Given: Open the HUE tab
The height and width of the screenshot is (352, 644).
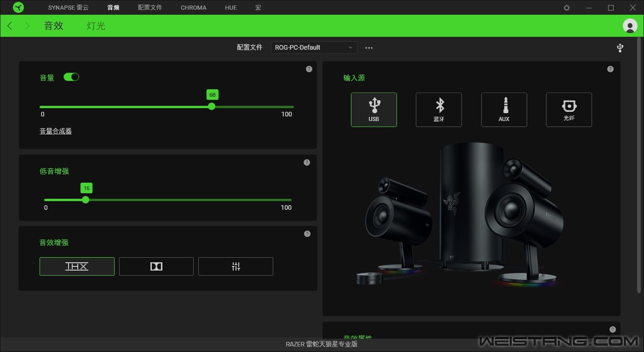Looking at the screenshot, I should pyautogui.click(x=231, y=8).
